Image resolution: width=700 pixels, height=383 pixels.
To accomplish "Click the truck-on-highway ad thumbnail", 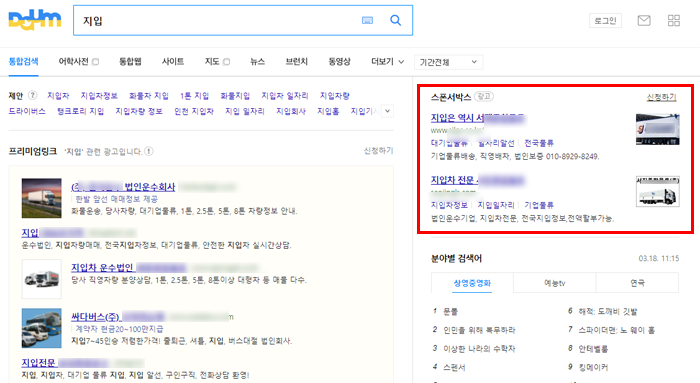I will 42,198.
